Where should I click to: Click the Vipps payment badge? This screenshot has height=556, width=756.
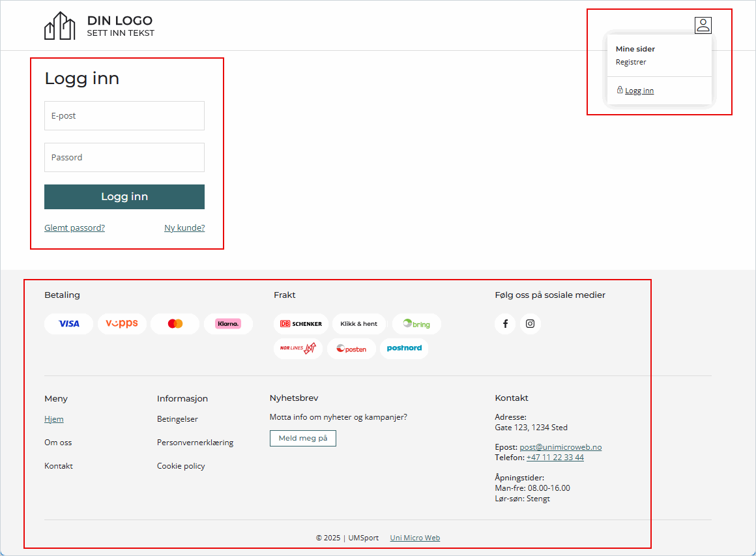pyautogui.click(x=122, y=324)
